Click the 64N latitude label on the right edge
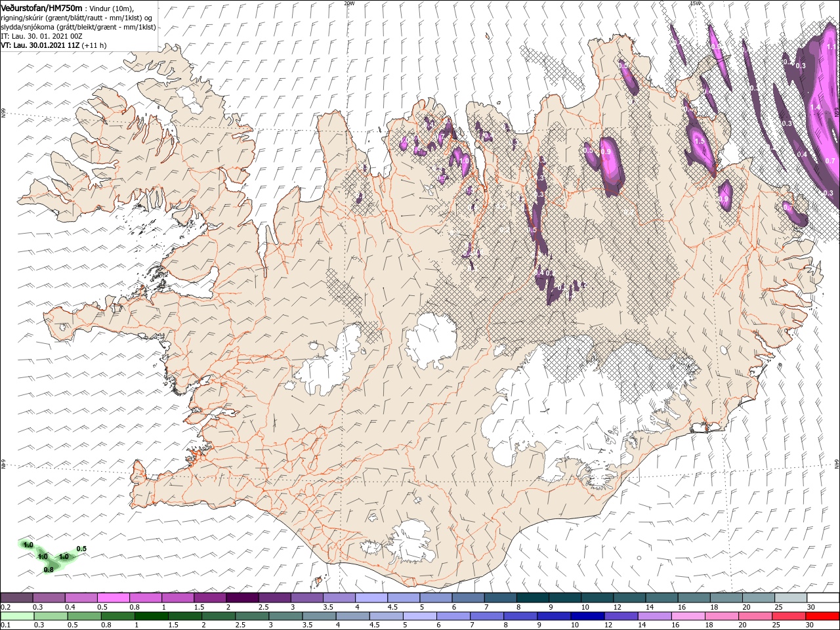The image size is (840, 630). point(837,463)
